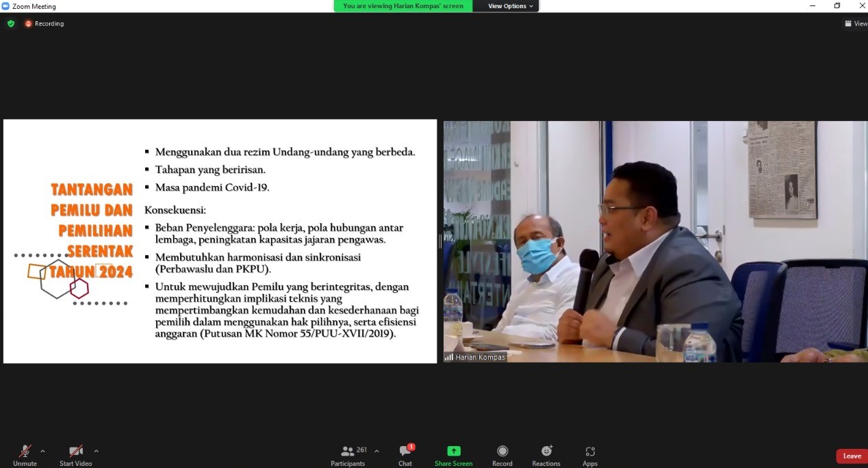868x468 pixels.
Task: Open the View Options dropdown
Action: (510, 6)
